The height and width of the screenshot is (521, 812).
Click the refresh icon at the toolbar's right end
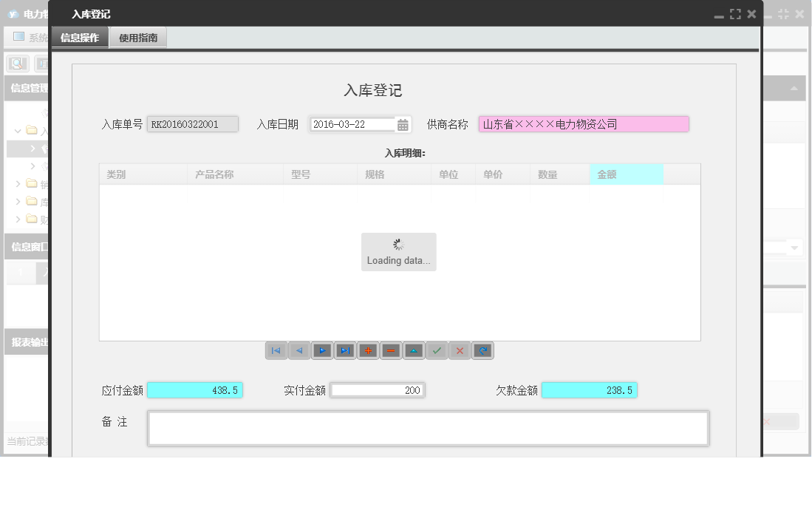coord(482,350)
